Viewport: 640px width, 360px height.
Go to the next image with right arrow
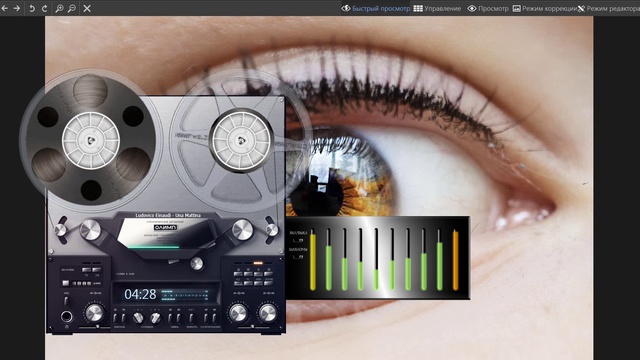pos(17,8)
